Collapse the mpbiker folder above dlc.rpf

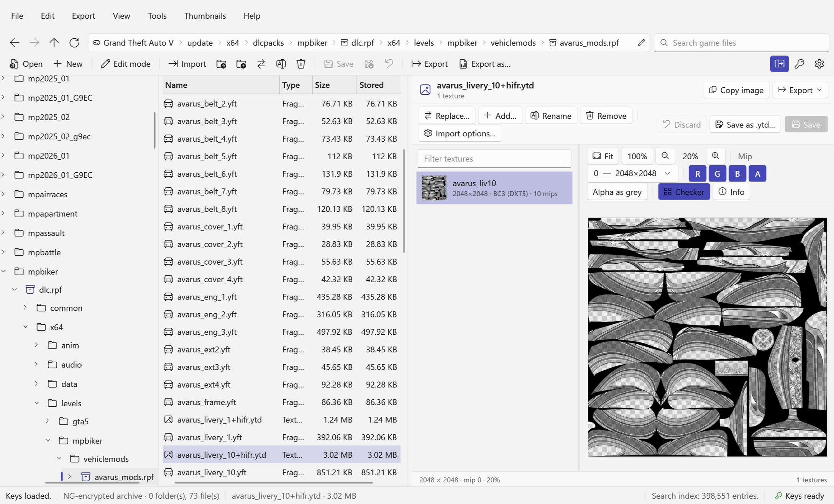point(3,272)
